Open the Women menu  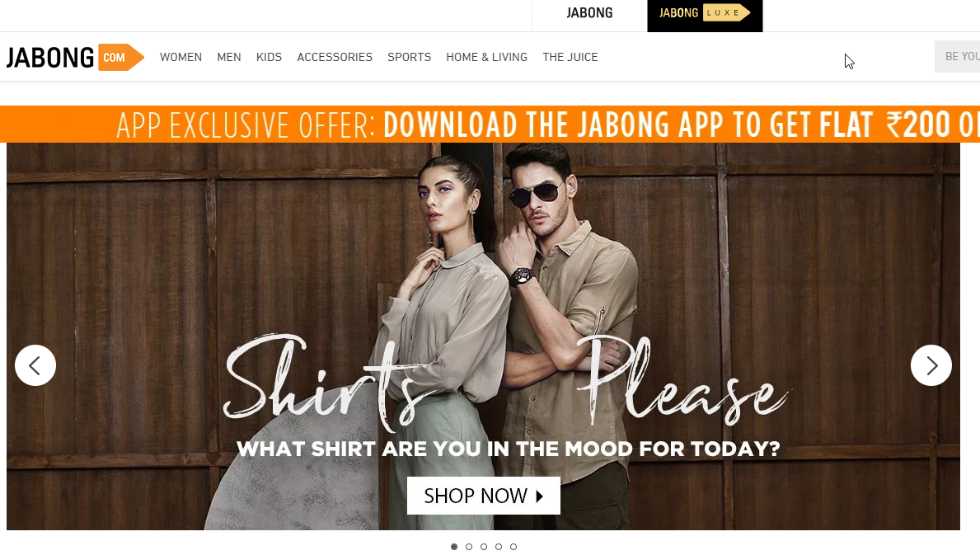[181, 57]
